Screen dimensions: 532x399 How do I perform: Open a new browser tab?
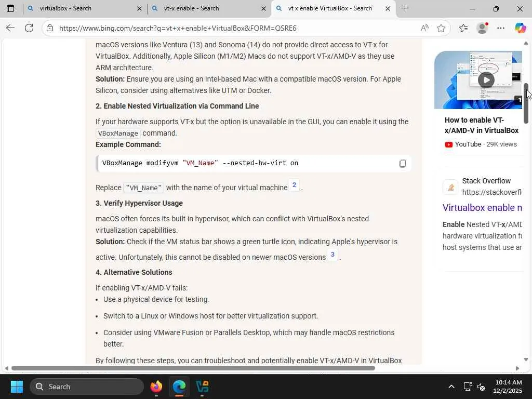[x=405, y=8]
